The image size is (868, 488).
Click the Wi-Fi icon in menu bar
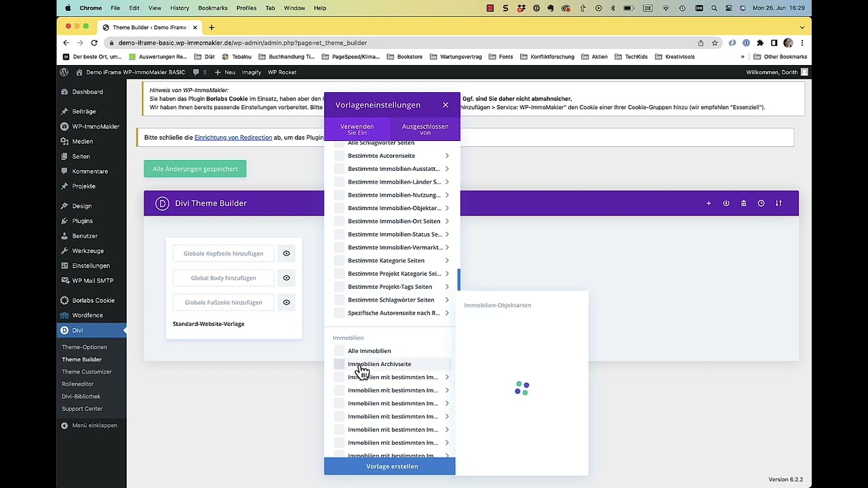(x=666, y=8)
